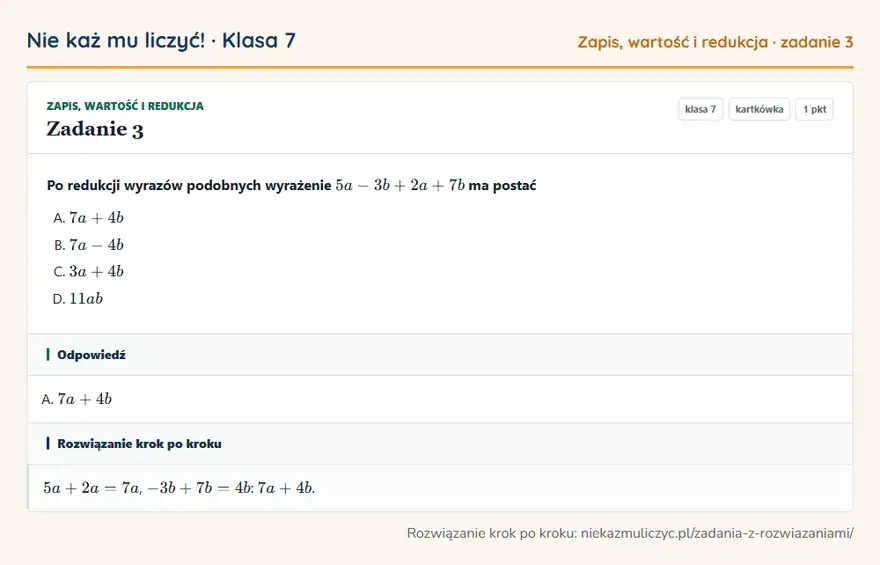The width and height of the screenshot is (880, 565).
Task: Click the green 'ZAPIS, WARTOŚĆ I REDUKCJA' category label
Action: click(x=125, y=106)
